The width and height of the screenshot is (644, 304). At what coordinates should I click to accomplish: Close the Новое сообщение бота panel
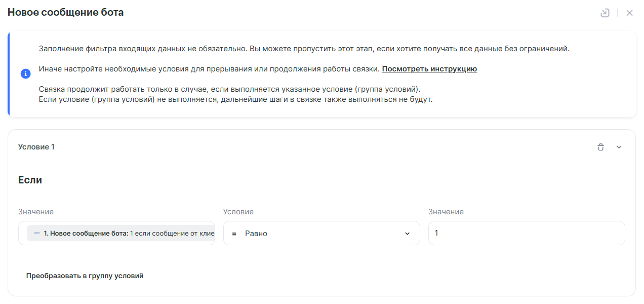click(629, 13)
